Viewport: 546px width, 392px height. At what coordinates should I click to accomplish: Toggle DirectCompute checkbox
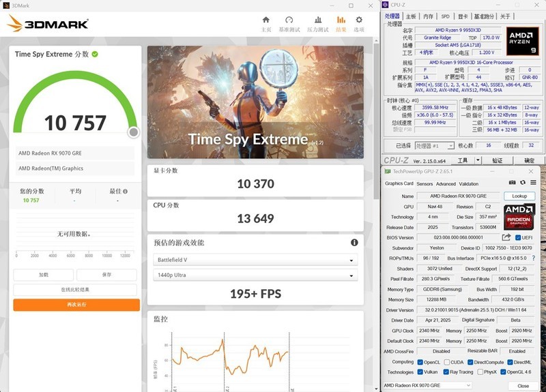(x=470, y=362)
